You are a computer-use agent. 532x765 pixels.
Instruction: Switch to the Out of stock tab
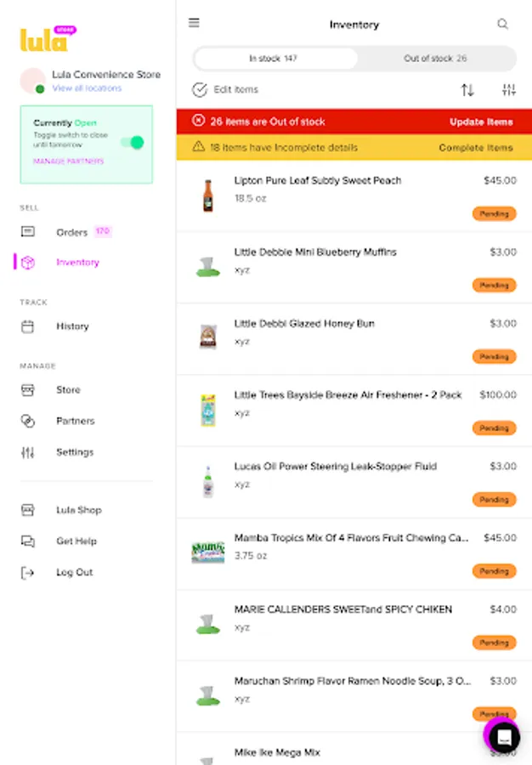[x=435, y=59]
